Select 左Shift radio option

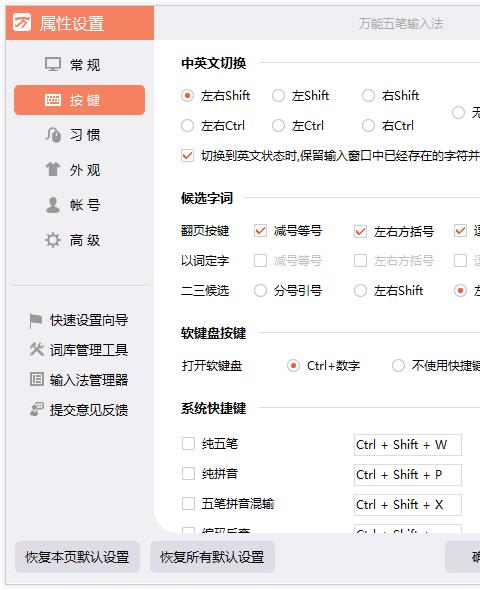(278, 96)
